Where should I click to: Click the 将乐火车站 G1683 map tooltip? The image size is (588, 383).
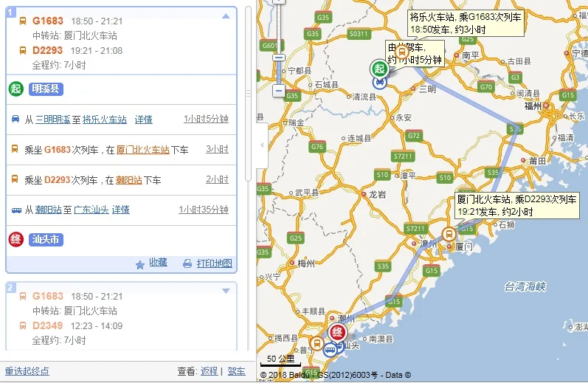(x=466, y=23)
